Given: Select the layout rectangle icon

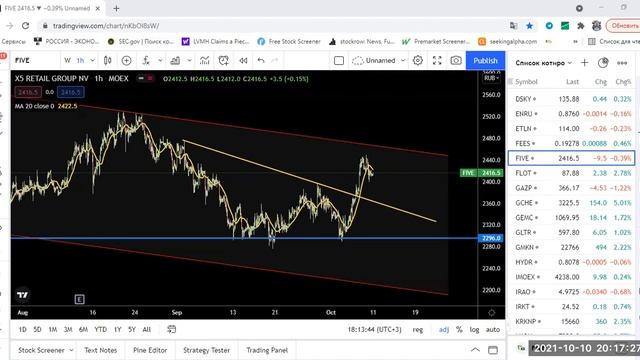Looking at the screenshot, I should tap(339, 60).
